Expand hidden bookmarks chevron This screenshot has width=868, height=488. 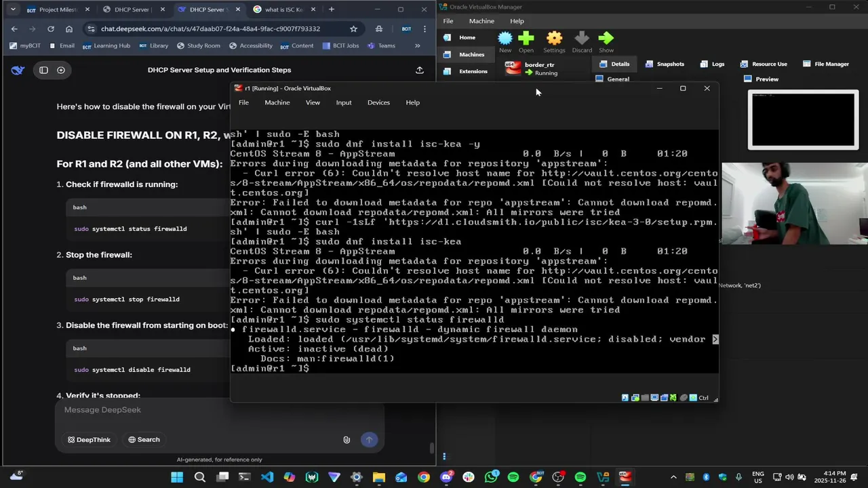[x=417, y=45]
